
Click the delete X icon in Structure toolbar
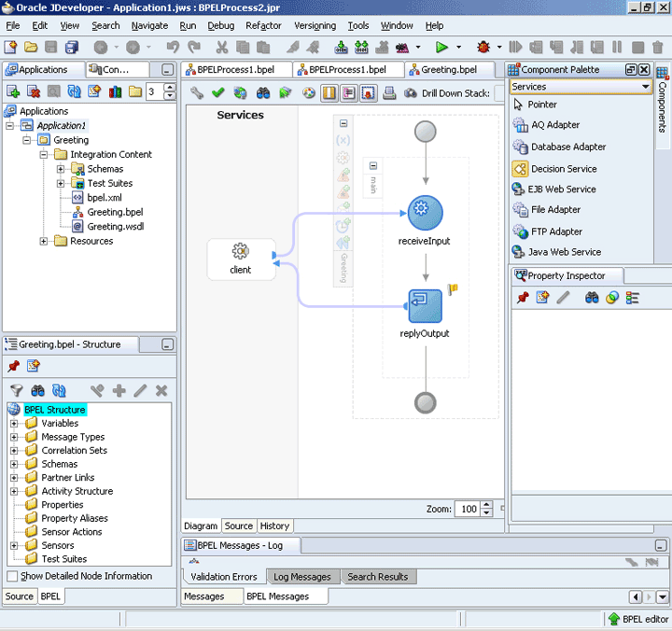coord(161,390)
